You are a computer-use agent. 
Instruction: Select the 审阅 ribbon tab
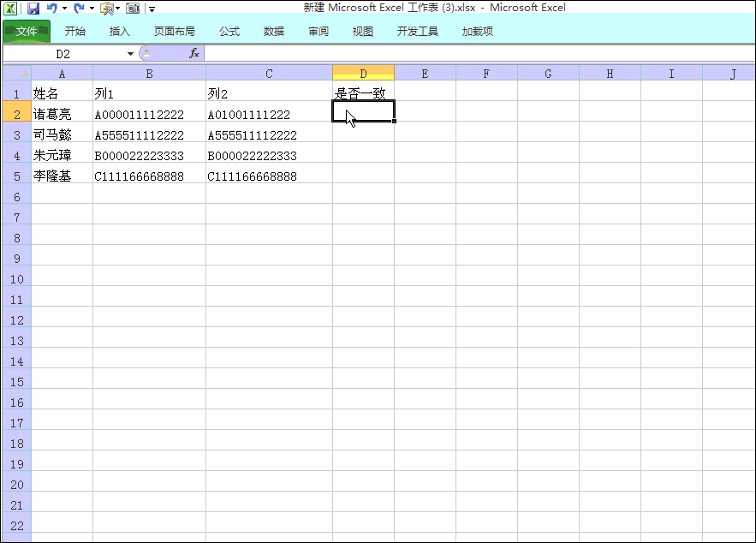[318, 30]
